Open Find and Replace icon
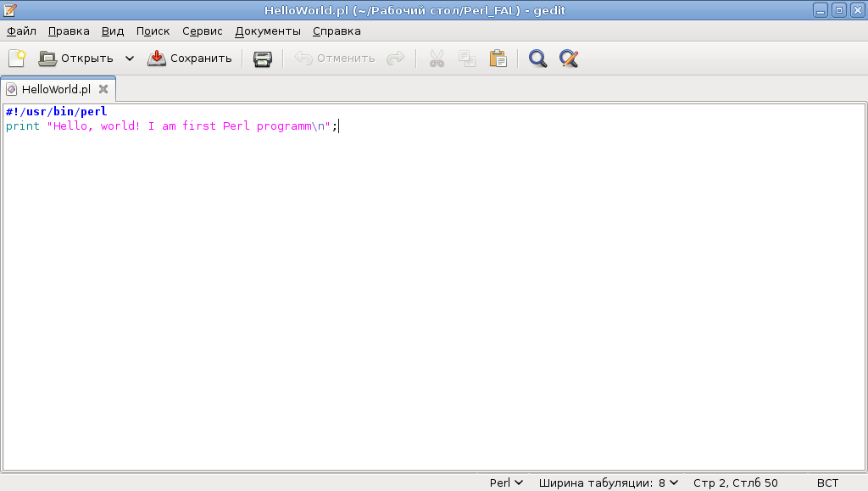Screen dimensions: 868x491 click(x=569, y=58)
